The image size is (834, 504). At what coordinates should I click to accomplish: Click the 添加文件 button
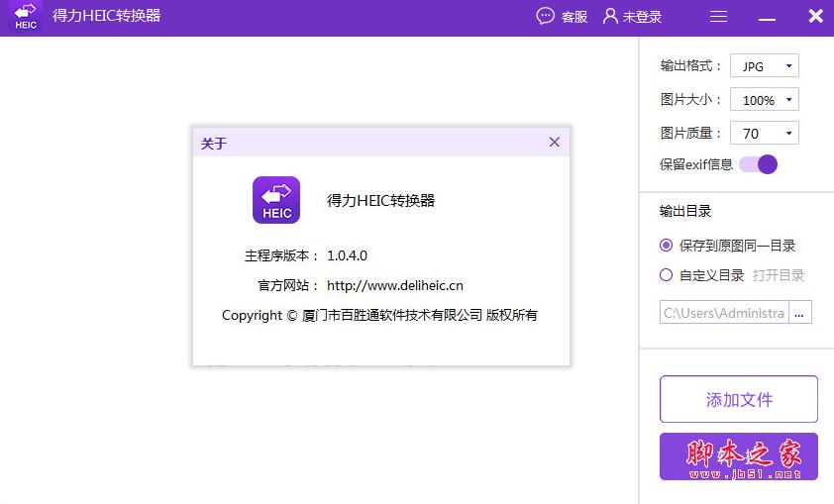739,399
